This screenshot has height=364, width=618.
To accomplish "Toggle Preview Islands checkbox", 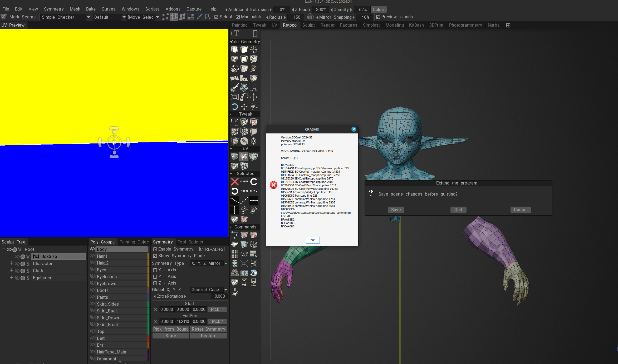I will [378, 17].
